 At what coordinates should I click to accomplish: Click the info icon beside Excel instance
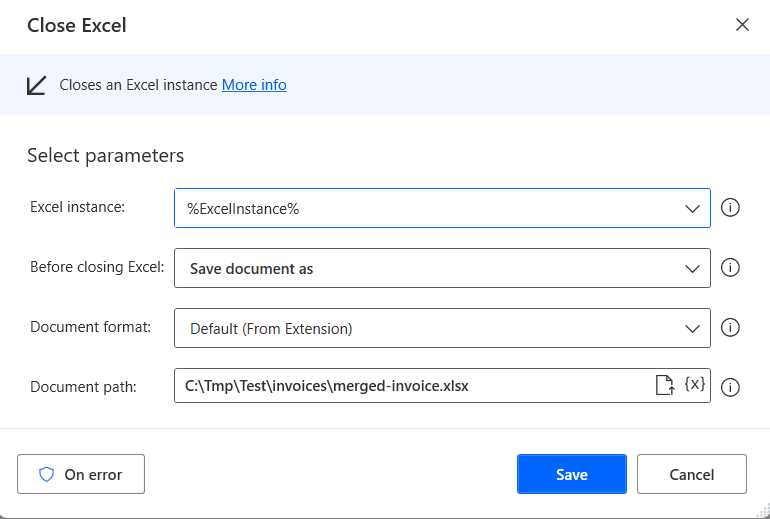(730, 208)
